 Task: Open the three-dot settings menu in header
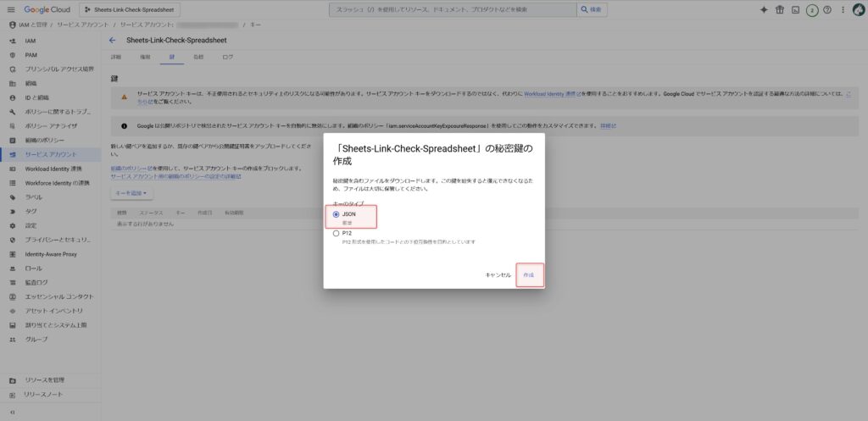click(x=841, y=9)
